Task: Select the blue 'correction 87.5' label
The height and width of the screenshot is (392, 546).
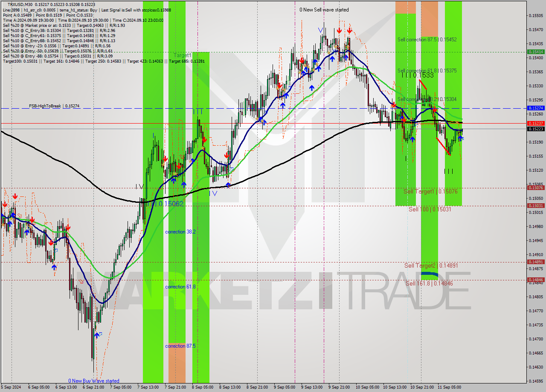Action: coord(180,346)
